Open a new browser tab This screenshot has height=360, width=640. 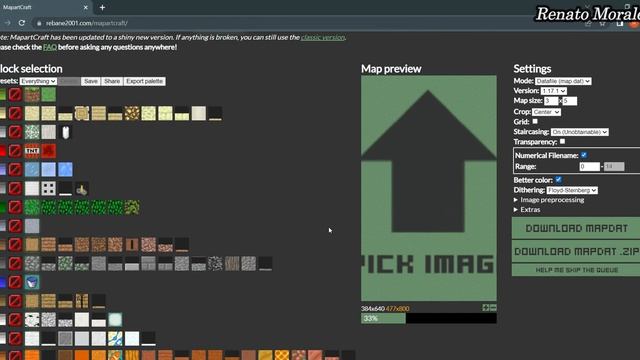pyautogui.click(x=102, y=7)
